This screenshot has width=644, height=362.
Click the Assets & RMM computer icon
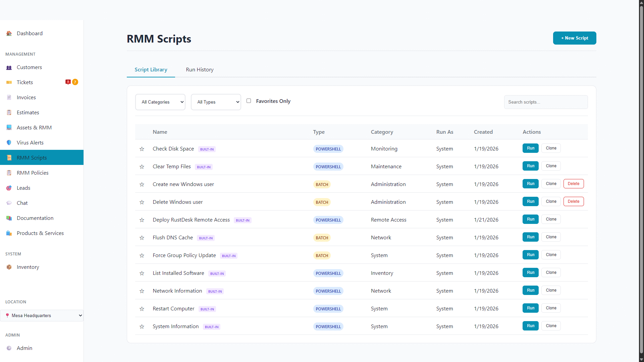(x=9, y=128)
